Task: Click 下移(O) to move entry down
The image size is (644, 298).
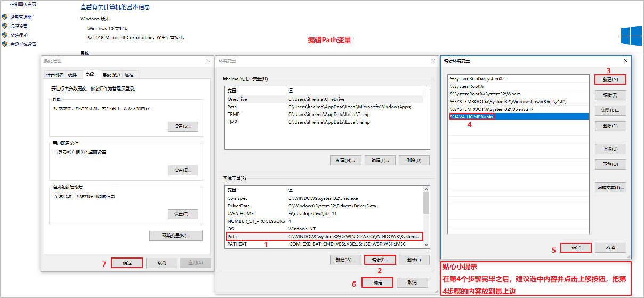Action: [610, 164]
